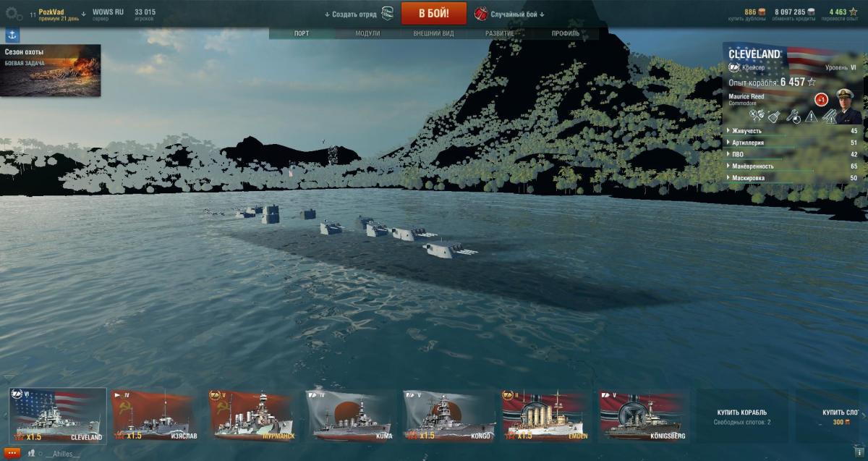The image size is (868, 461).
Task: Click the division emblem beside Создать отряд
Action: (388, 14)
